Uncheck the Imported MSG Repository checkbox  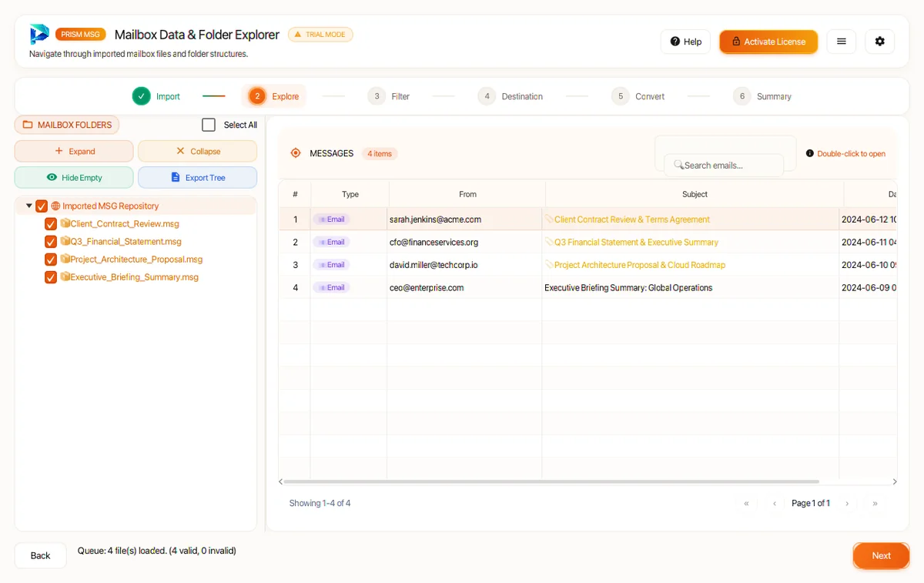point(42,206)
